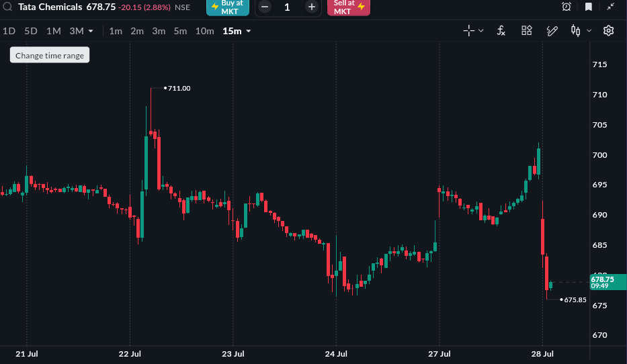Click the 715 price axis label
Screen dimensions: 627x364
(599, 64)
